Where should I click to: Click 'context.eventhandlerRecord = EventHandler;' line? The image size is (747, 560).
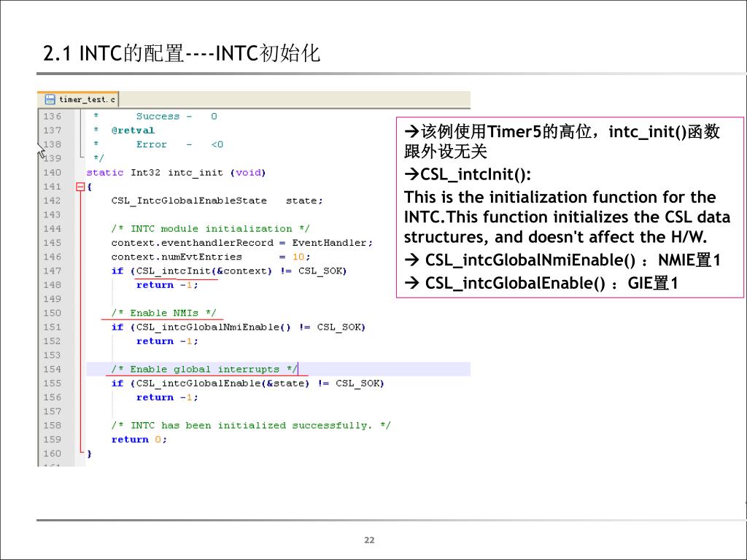241,243
